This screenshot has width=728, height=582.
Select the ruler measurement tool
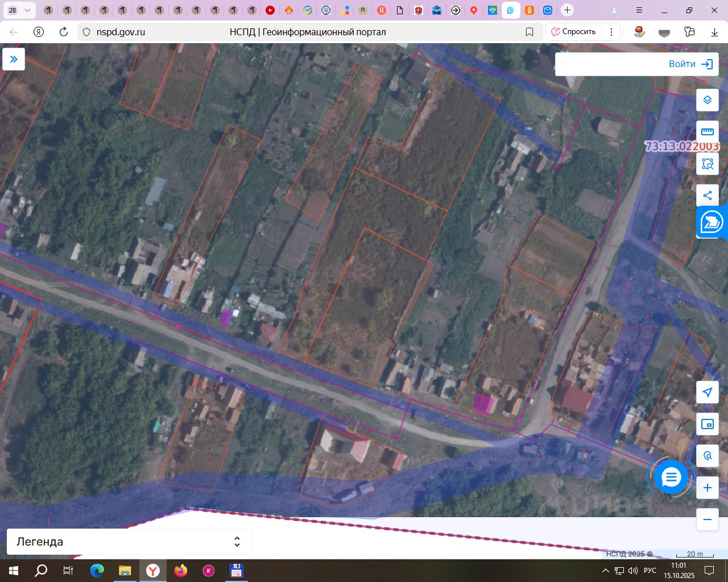(x=708, y=132)
